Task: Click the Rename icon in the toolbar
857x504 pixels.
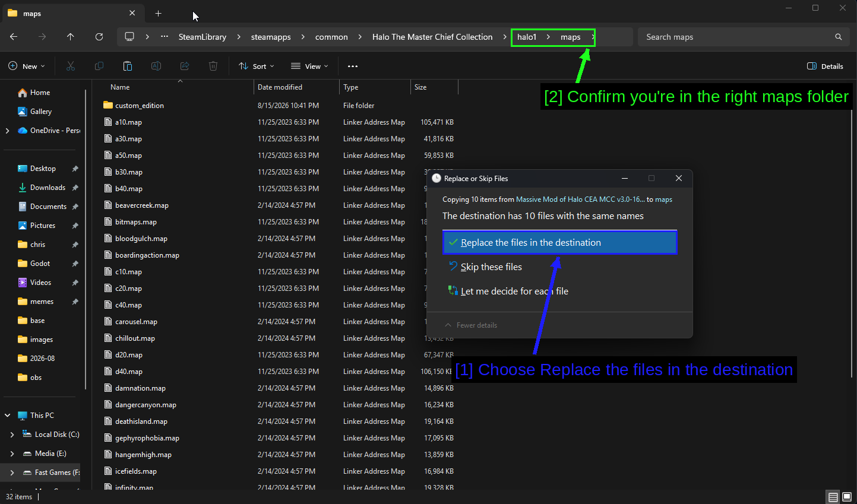Action: (156, 66)
